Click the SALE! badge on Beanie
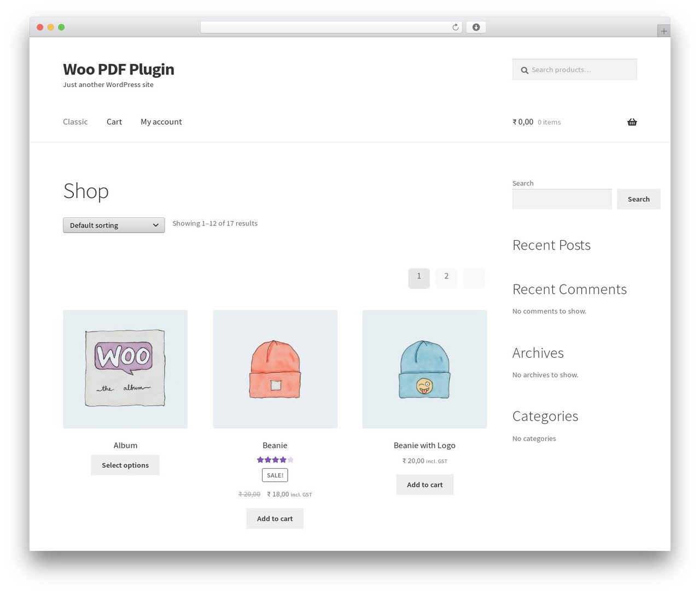The image size is (700, 593). pos(275,475)
